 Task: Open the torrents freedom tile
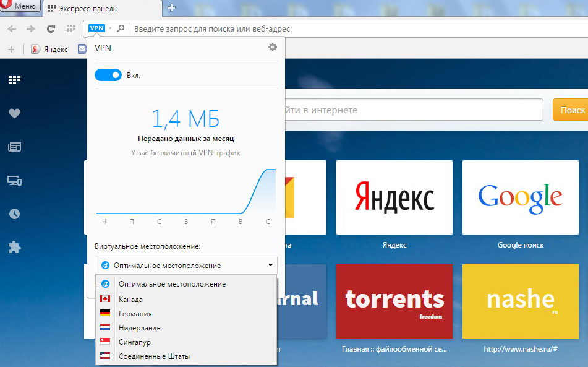pos(394,301)
